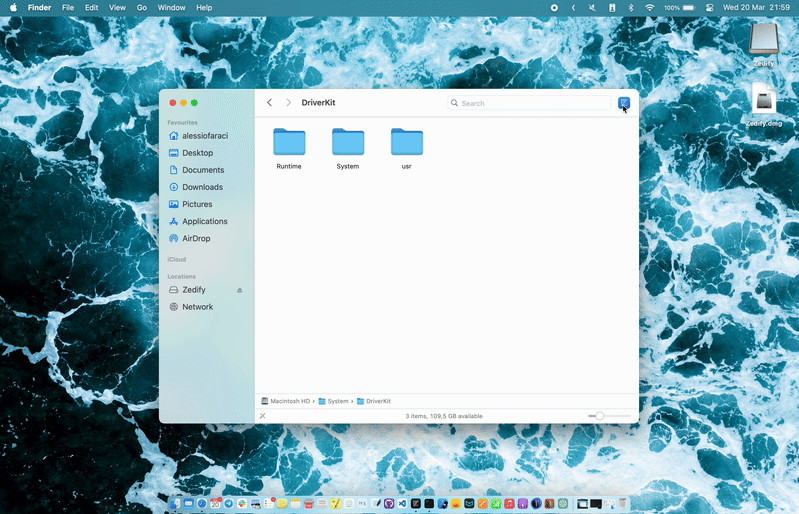This screenshot has height=514, width=799.
Task: Open Control Centre from menu bar
Action: click(709, 8)
